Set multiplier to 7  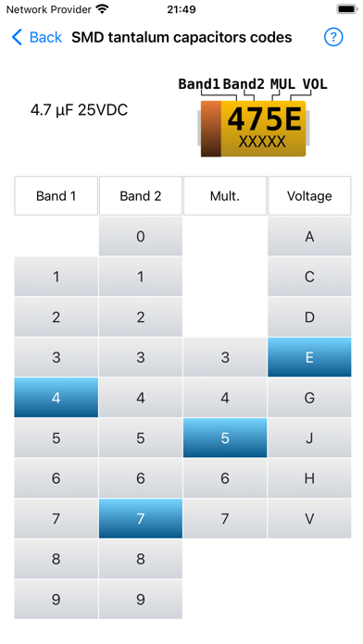click(225, 519)
